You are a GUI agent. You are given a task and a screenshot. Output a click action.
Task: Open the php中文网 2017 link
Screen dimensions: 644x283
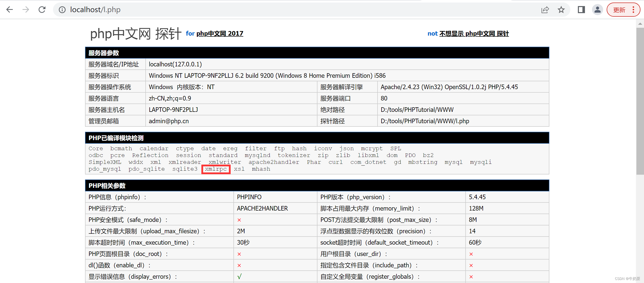tap(219, 34)
